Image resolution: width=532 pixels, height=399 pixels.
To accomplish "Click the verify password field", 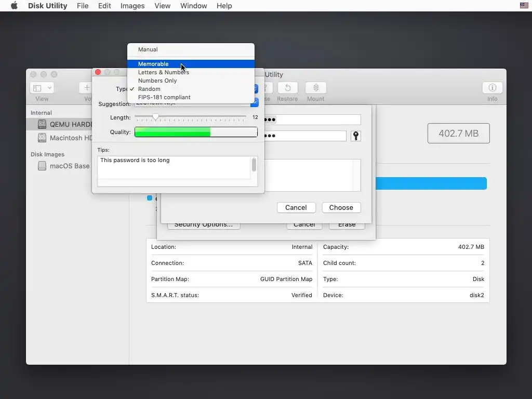I will tap(305, 136).
